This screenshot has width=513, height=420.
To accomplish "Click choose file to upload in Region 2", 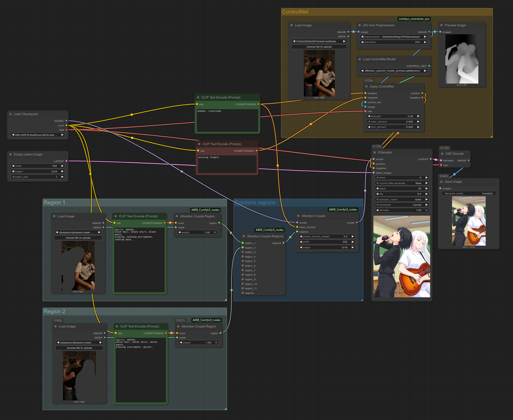I will click(79, 348).
